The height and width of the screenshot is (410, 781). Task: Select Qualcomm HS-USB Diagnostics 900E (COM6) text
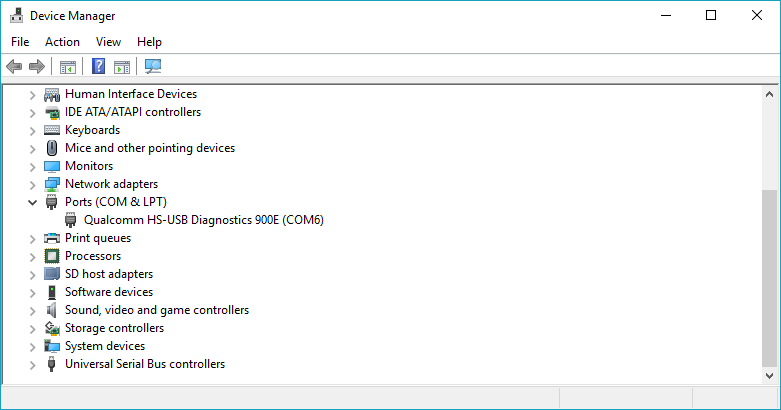pos(204,220)
